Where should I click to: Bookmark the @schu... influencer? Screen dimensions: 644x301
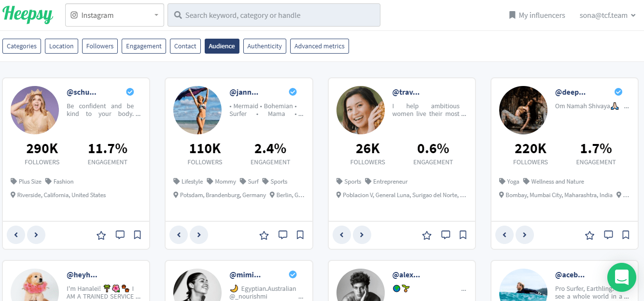click(138, 235)
